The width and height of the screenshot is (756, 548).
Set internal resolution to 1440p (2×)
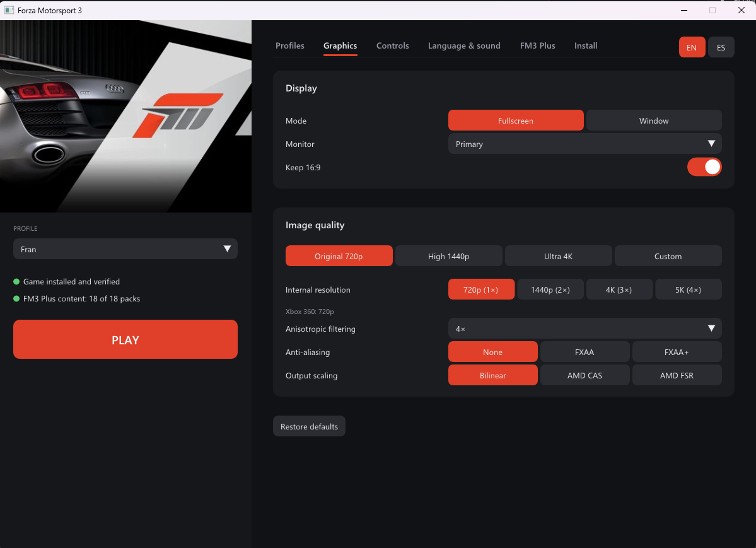pos(550,289)
